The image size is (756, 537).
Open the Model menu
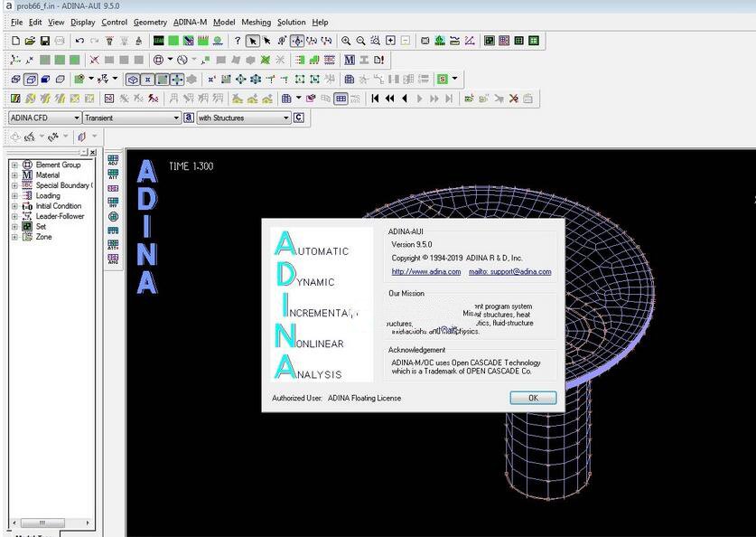(224, 23)
